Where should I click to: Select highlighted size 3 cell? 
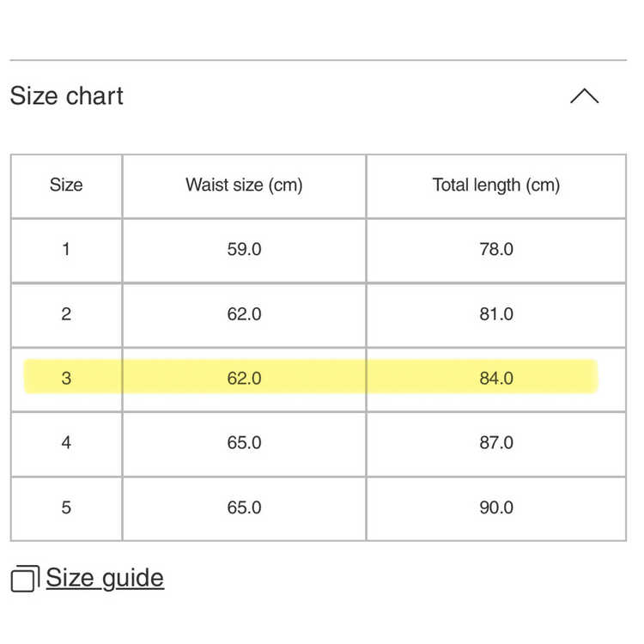(66, 379)
